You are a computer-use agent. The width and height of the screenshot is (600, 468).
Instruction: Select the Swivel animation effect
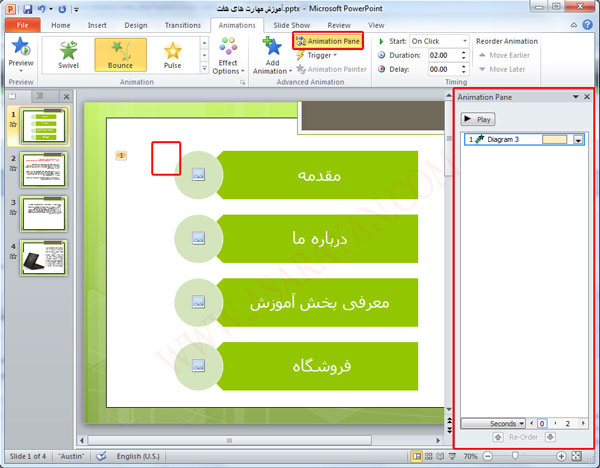pos(68,57)
